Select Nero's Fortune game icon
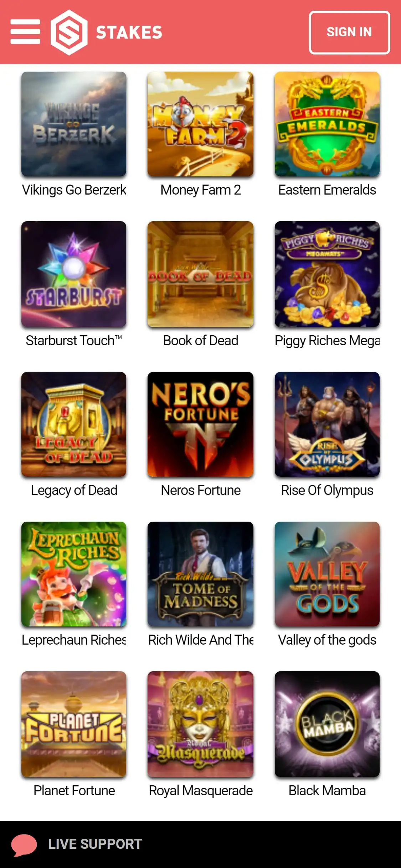 [x=201, y=424]
